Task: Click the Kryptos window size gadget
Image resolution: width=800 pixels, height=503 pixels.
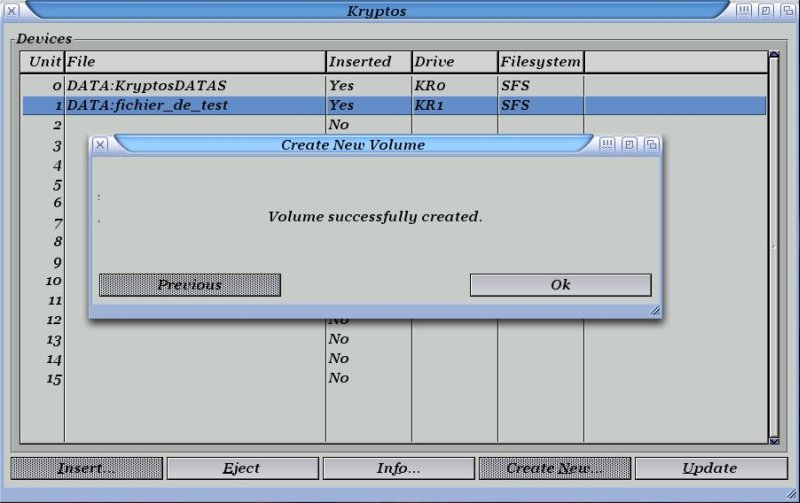Action: pos(791,494)
